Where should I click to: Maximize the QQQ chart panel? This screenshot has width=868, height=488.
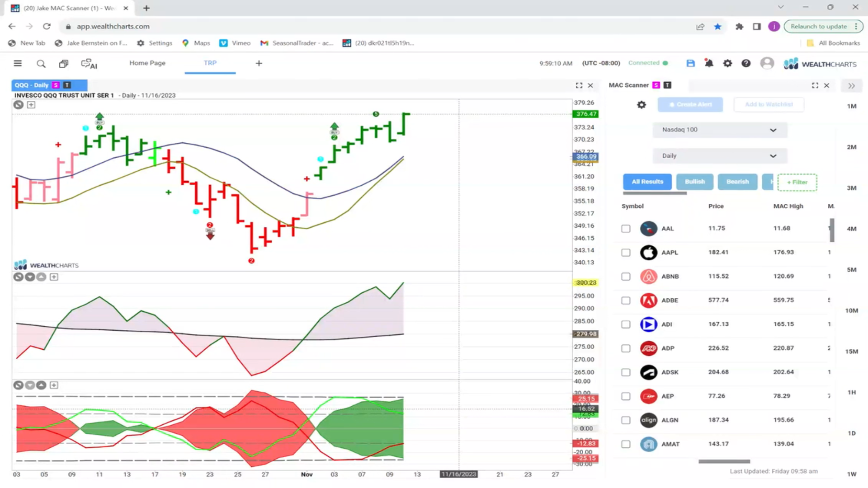point(579,85)
